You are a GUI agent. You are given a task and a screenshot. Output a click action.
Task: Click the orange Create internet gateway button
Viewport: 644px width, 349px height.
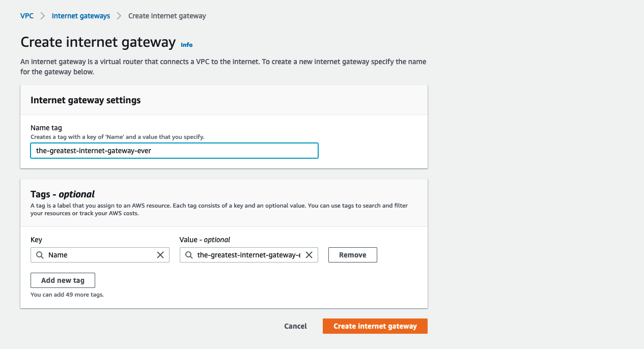click(375, 326)
